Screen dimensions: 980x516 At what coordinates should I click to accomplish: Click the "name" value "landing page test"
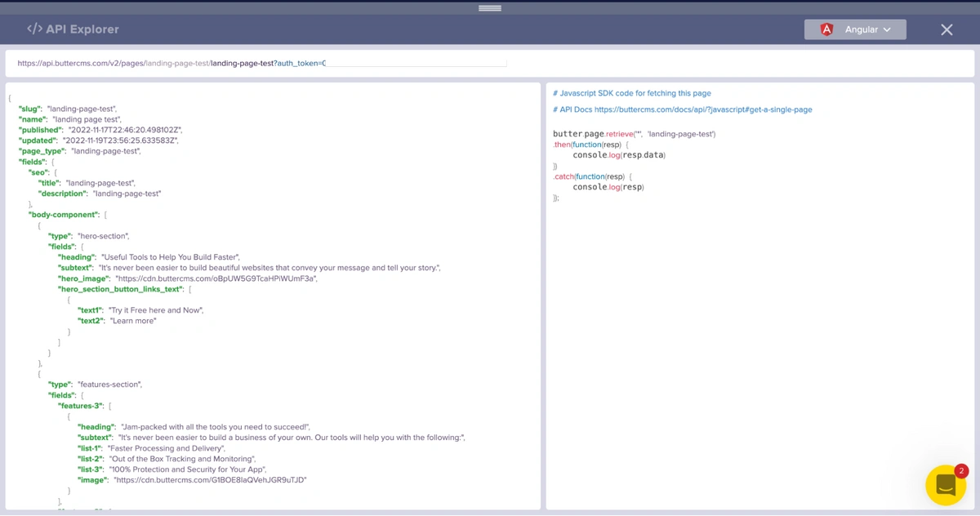pyautogui.click(x=87, y=119)
